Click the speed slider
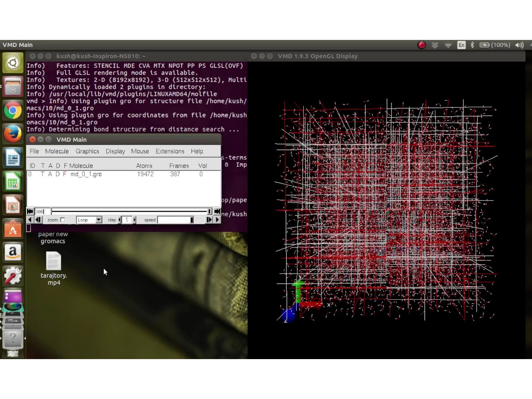This screenshot has width=532, height=399. click(x=176, y=220)
